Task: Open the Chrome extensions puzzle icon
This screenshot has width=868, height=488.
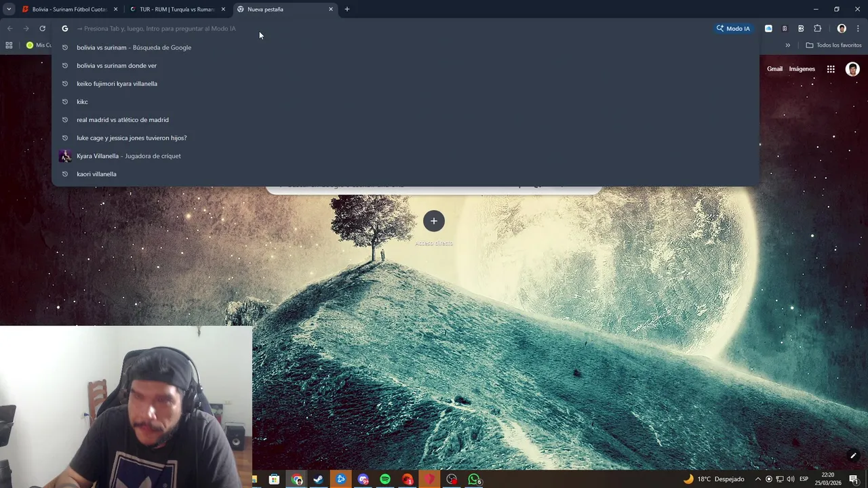Action: (x=817, y=28)
